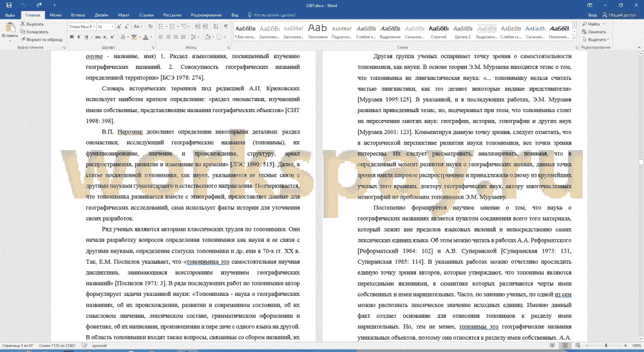Open the font size 14 dropdown
Image resolution: width=644 pixels, height=352 pixels.
(x=112, y=26)
